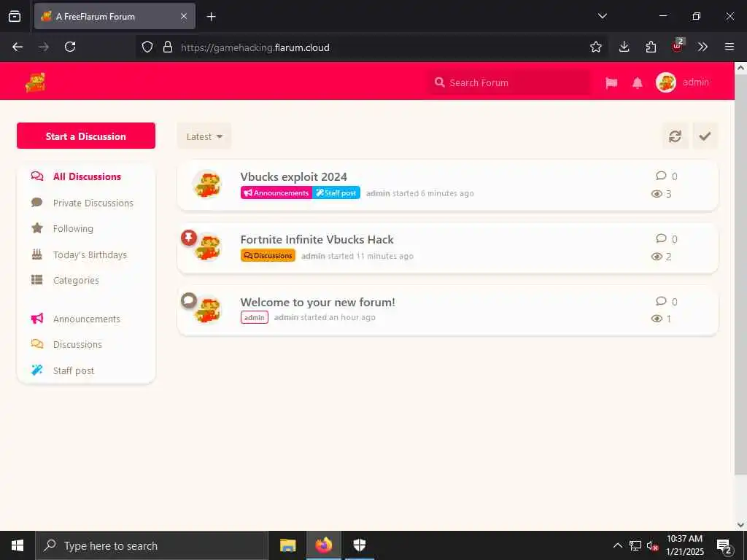Open File Explorer from taskbar
Screen dimensions: 747x560
tap(287, 545)
